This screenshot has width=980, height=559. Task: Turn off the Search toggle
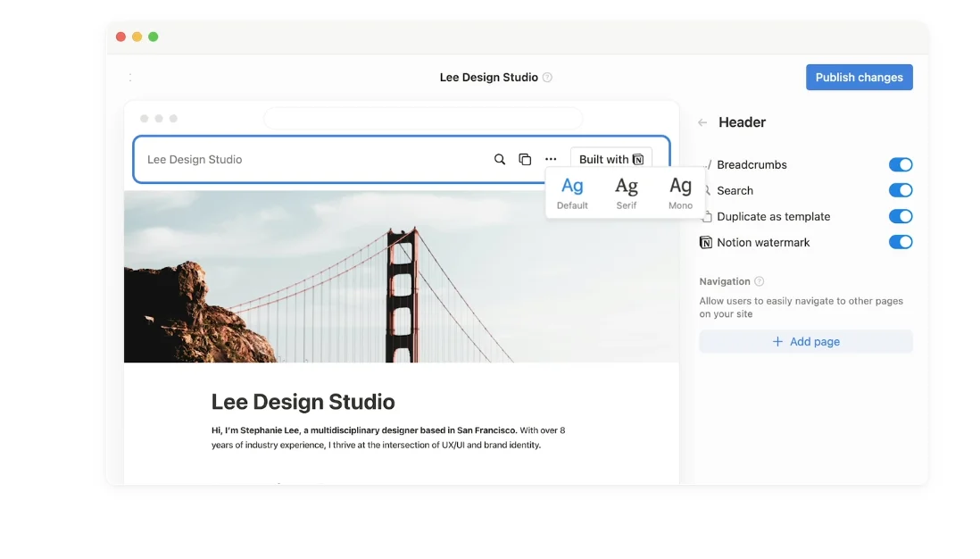900,191
